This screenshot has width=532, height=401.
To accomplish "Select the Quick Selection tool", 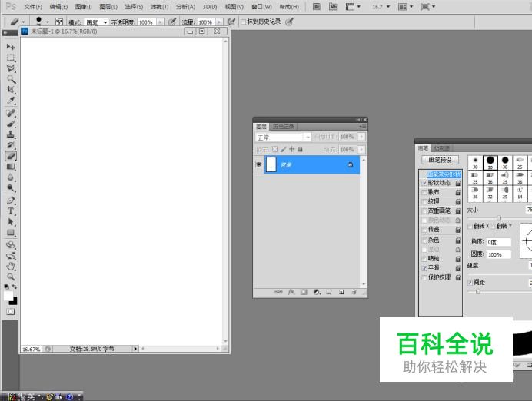I will click(x=11, y=79).
